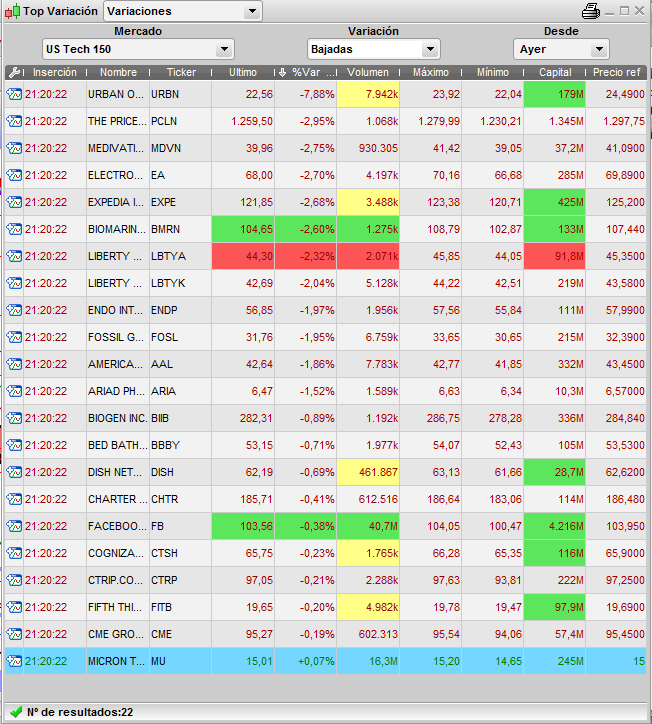Viewport: 652px width, 724px height.
Task: Open chart icon for EA row
Action: tap(14, 175)
